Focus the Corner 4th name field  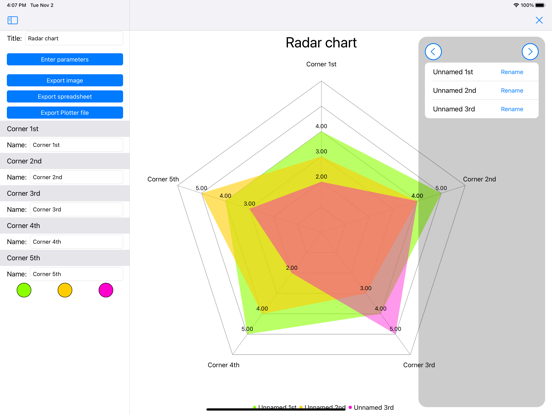click(76, 242)
